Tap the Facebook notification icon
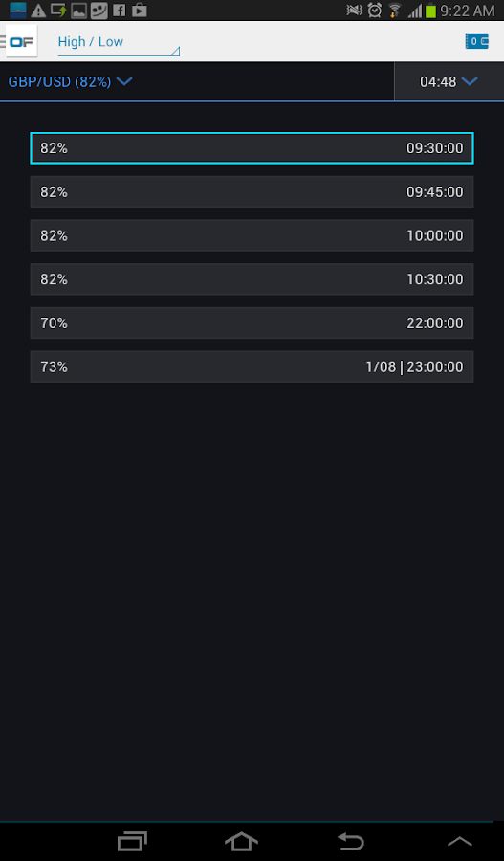 click(x=118, y=10)
